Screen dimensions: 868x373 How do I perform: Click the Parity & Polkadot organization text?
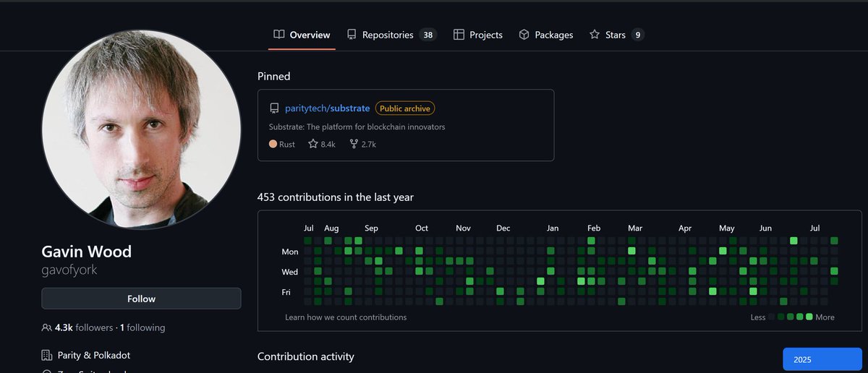point(94,355)
